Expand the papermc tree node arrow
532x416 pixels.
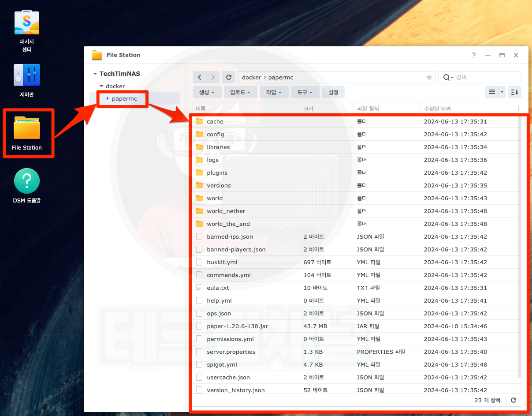point(108,98)
